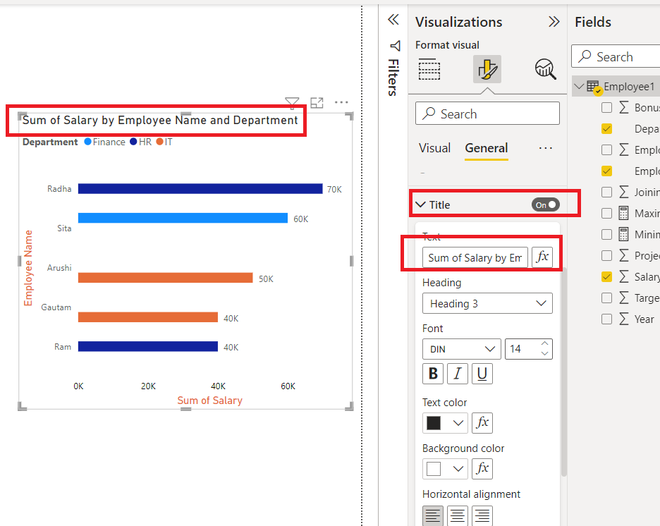Click the fx button beside title text
The image size is (660, 526).
coord(543,257)
